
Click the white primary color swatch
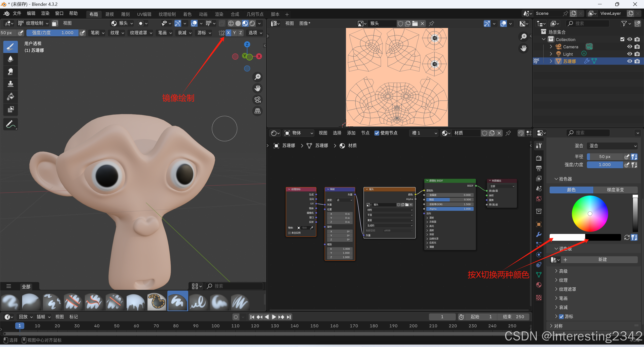567,237
